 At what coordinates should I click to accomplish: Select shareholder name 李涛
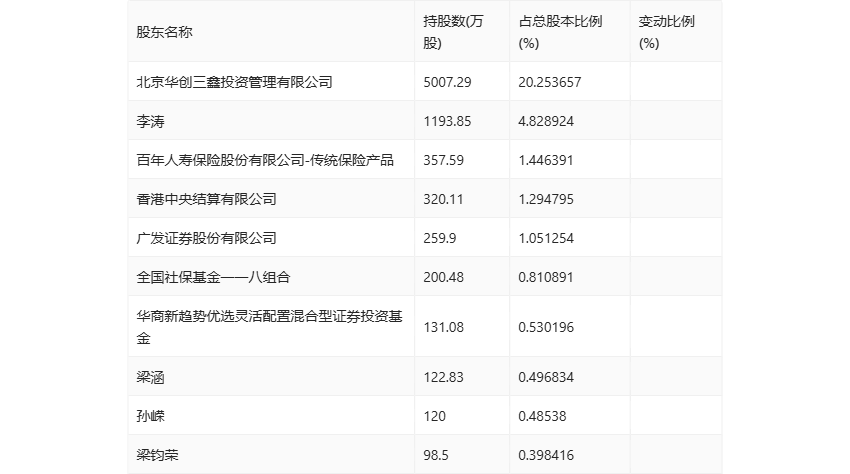coord(150,121)
